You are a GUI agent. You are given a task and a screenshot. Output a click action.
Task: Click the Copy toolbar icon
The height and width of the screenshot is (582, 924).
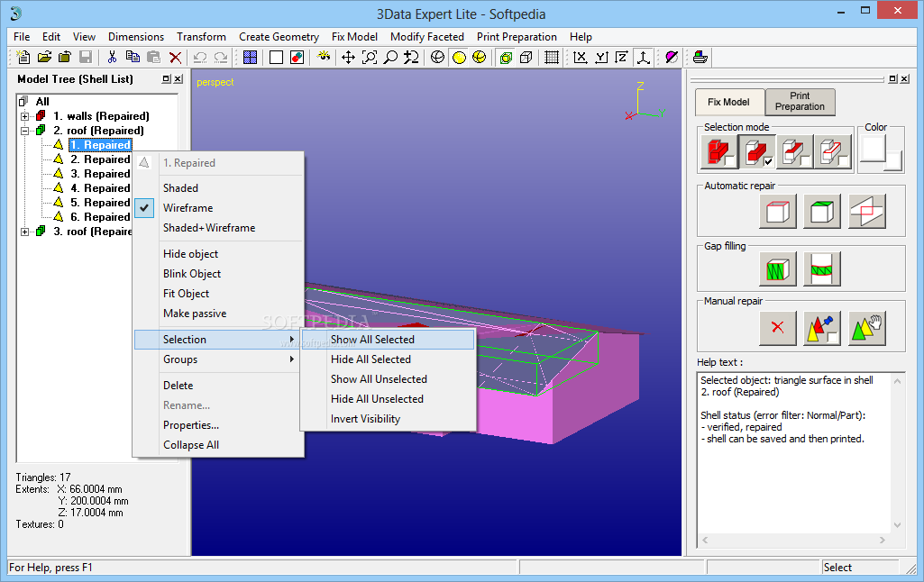pyautogui.click(x=133, y=57)
